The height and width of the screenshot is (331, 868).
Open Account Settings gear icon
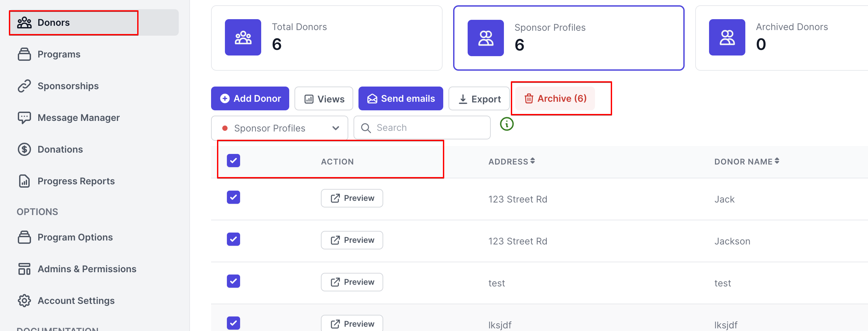click(24, 300)
